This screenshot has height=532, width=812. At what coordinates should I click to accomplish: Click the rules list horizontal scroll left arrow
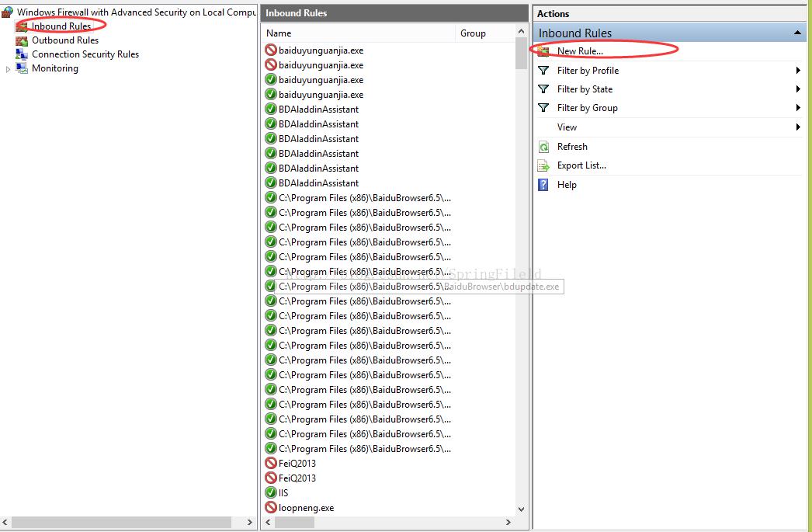(x=268, y=522)
